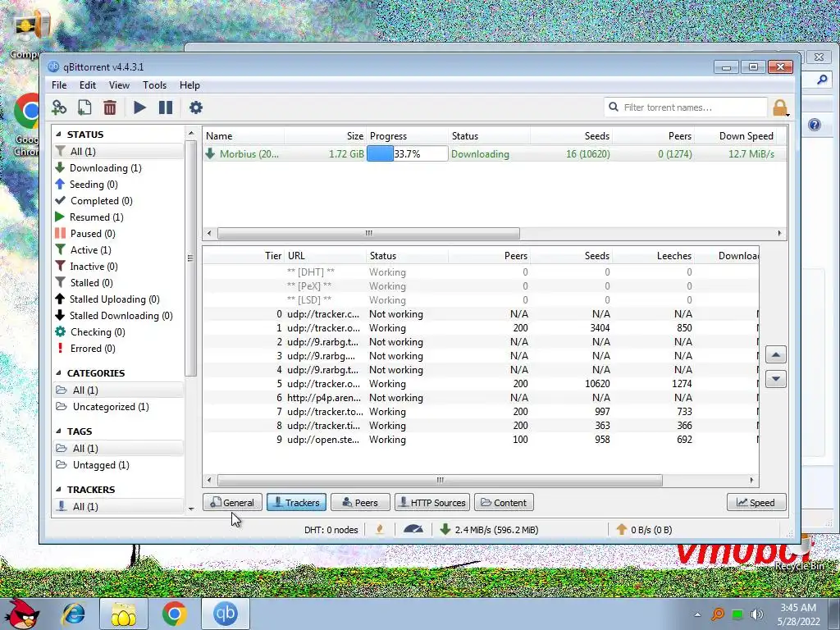Switch to the HTTP Sources tab

coord(432,503)
